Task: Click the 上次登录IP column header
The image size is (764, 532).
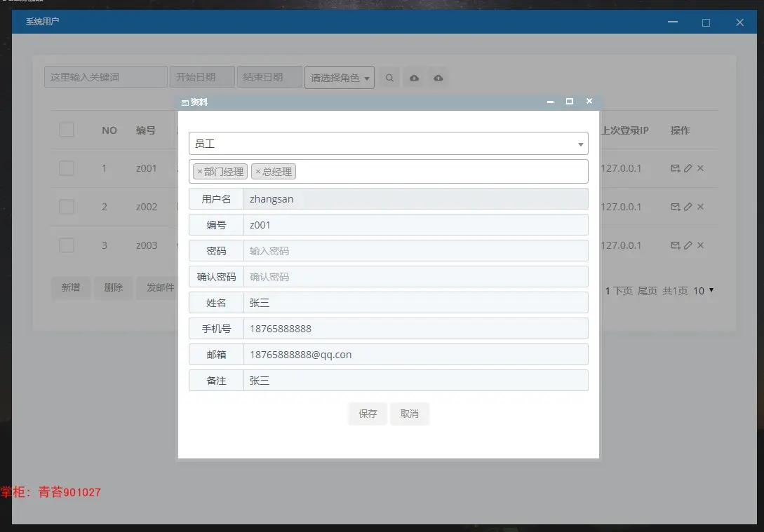Action: [624, 130]
